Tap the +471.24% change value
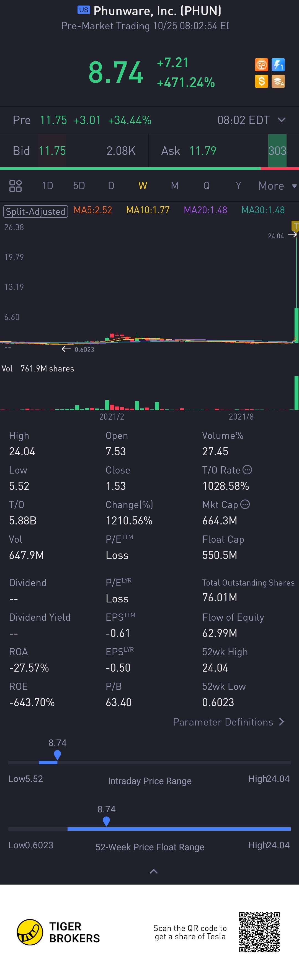Viewport: 299px width, 980px height. pyautogui.click(x=186, y=82)
